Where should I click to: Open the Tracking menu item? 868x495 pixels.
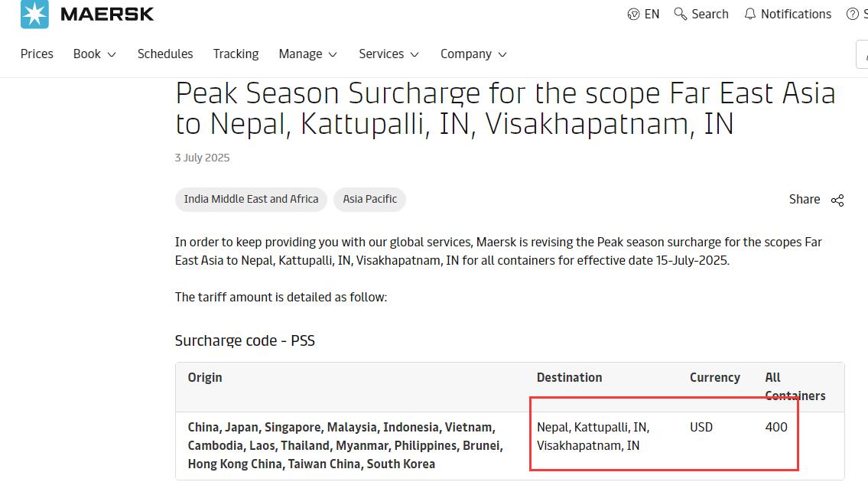click(x=236, y=54)
